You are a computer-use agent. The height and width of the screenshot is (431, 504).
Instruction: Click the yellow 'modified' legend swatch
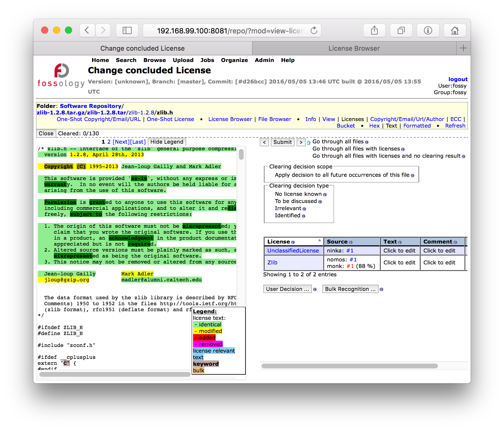pyautogui.click(x=208, y=331)
